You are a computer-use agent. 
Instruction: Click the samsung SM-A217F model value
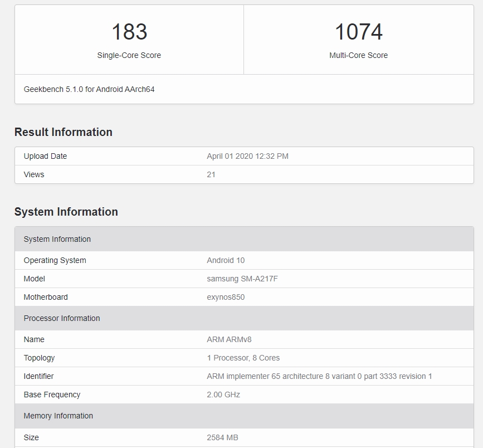pos(242,279)
